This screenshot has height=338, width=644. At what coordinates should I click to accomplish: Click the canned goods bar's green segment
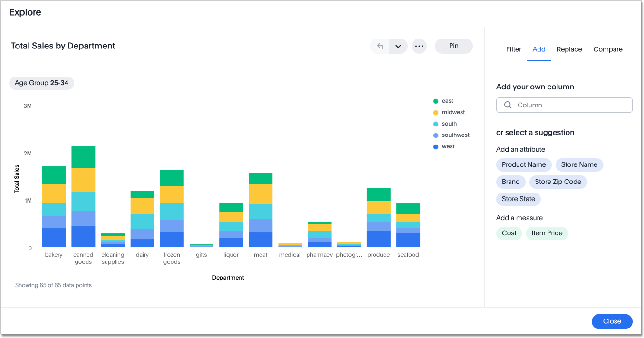point(83,157)
